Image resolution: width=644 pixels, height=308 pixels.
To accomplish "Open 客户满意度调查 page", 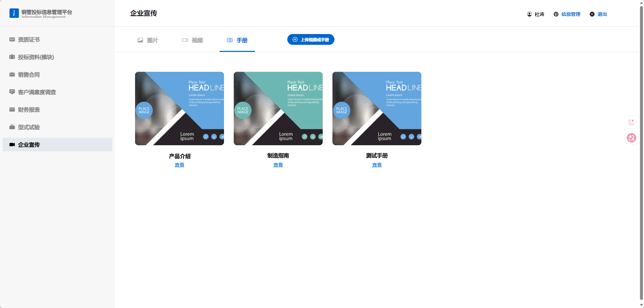I will coord(57,92).
